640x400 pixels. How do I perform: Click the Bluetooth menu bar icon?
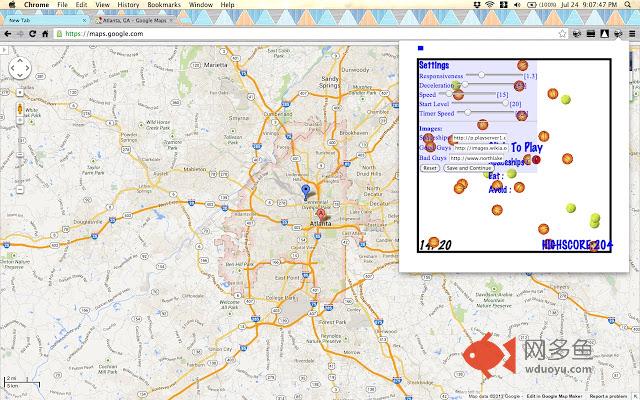[504, 4]
